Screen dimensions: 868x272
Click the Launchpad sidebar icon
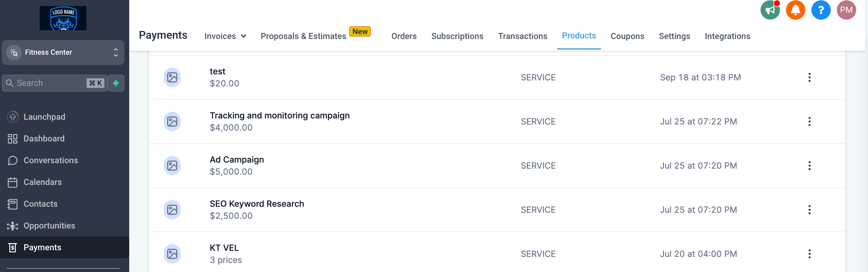click(12, 117)
